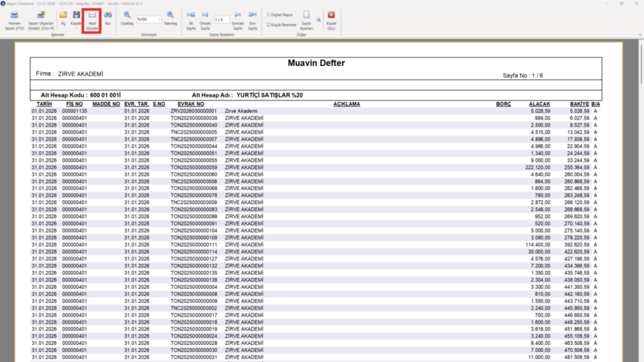
Task: Click the alacak amount 8.400,00
Action: point(540,343)
